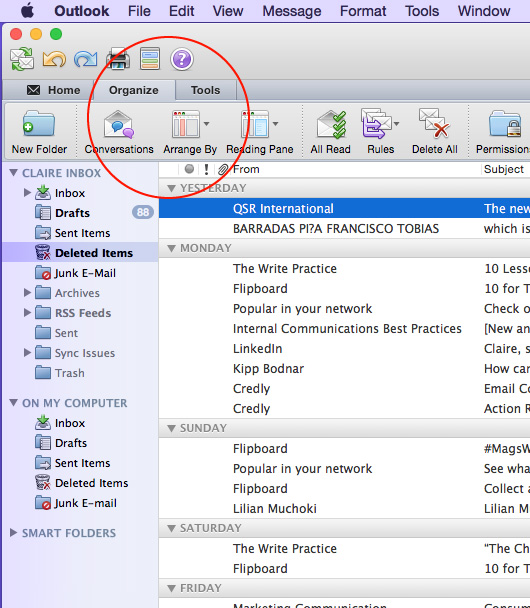Viewport: 530px width, 608px height.
Task: Sort by attachment paperclip column header
Action: [x=222, y=169]
